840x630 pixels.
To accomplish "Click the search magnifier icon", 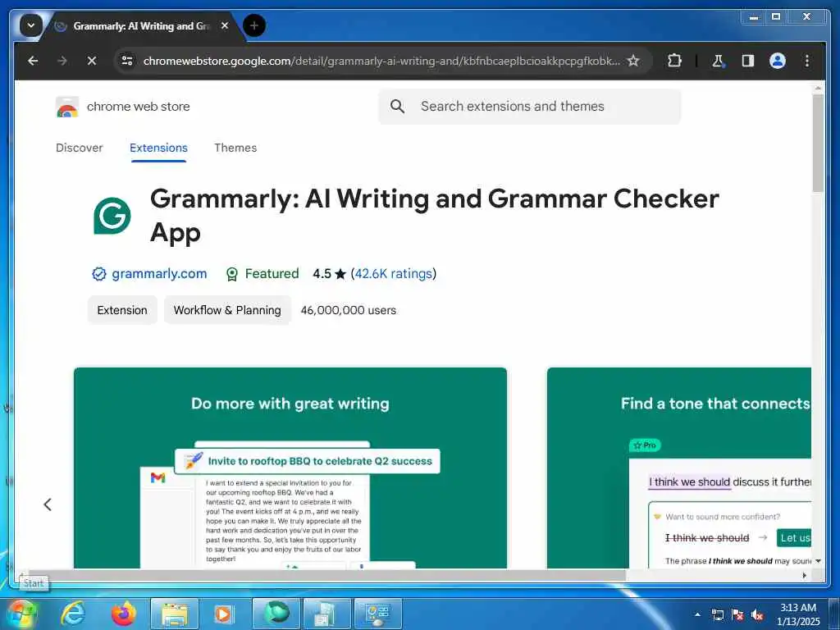I will click(397, 107).
